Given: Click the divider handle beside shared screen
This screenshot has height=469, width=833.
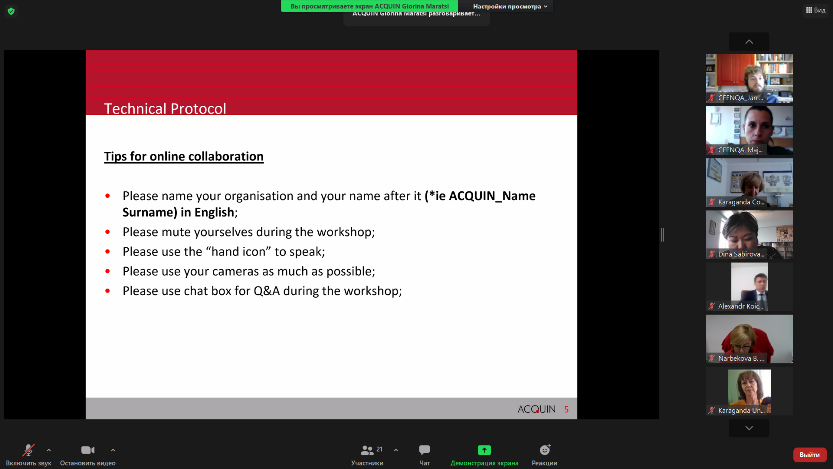Looking at the screenshot, I should click(x=662, y=234).
